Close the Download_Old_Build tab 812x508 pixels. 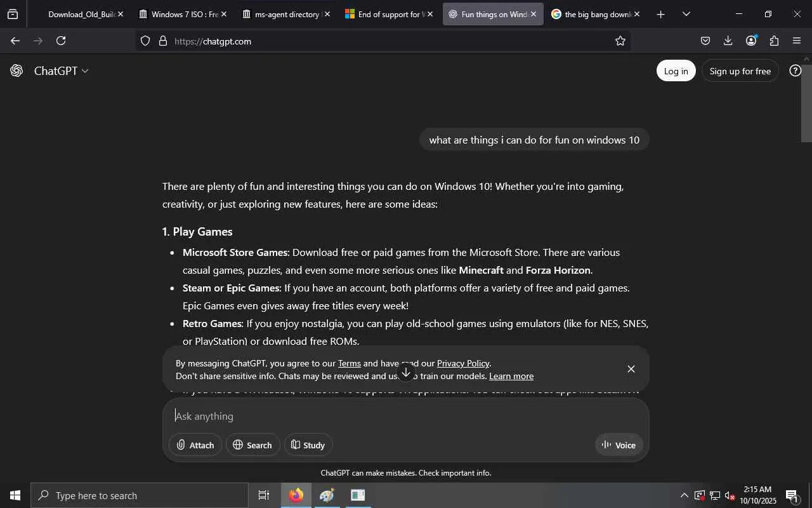click(x=121, y=14)
